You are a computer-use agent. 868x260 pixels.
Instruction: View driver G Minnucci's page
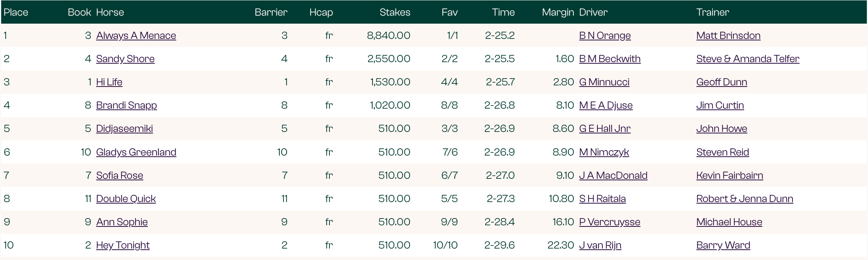[604, 82]
